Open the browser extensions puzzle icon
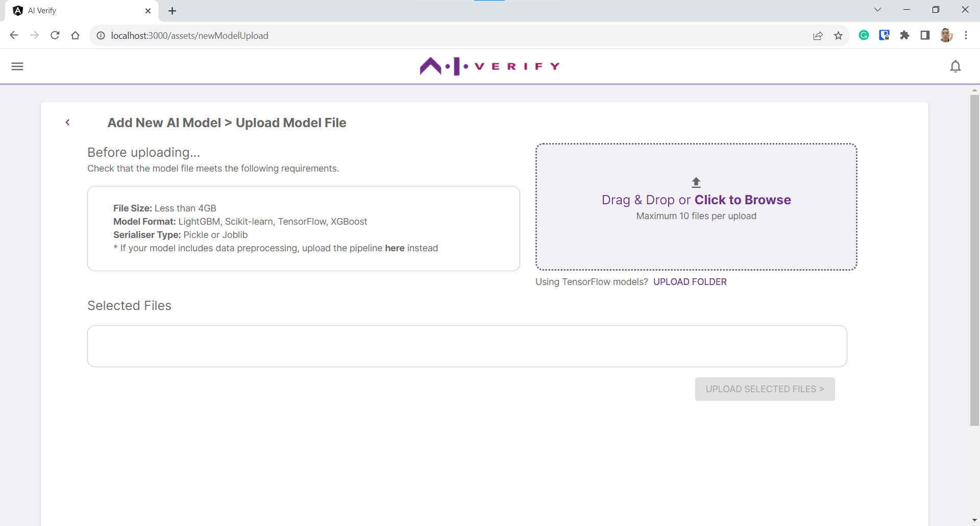 coord(904,35)
